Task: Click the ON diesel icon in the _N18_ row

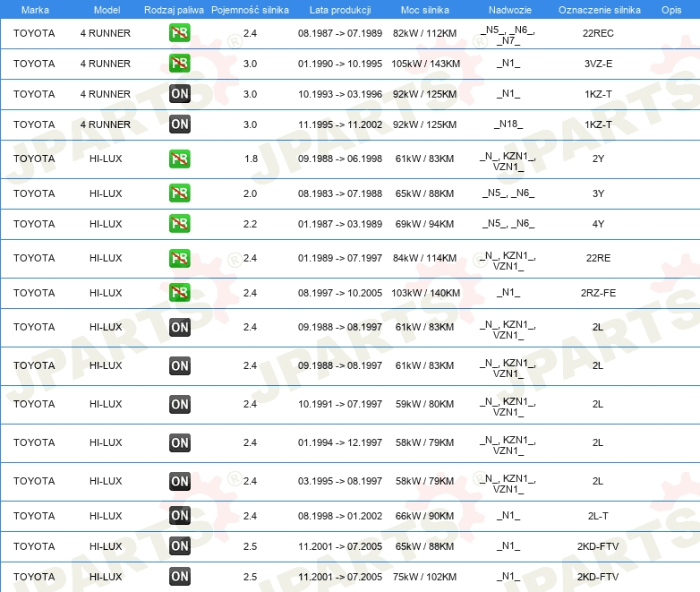Action: pyautogui.click(x=179, y=124)
